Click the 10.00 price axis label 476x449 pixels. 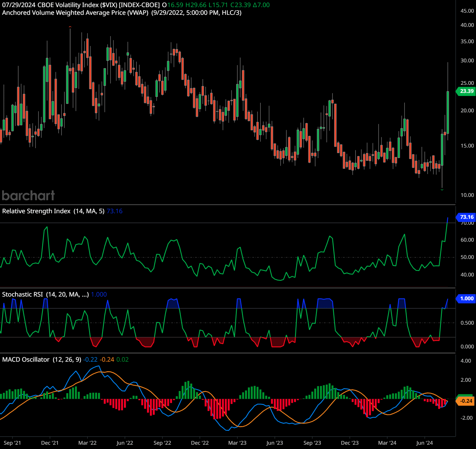(x=467, y=195)
